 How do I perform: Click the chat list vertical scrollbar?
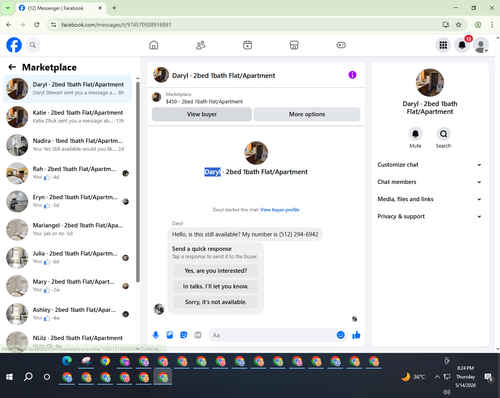pyautogui.click(x=138, y=182)
